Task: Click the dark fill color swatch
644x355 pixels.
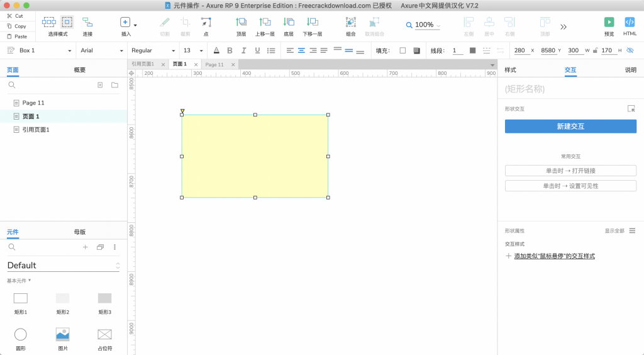Action: coord(416,50)
